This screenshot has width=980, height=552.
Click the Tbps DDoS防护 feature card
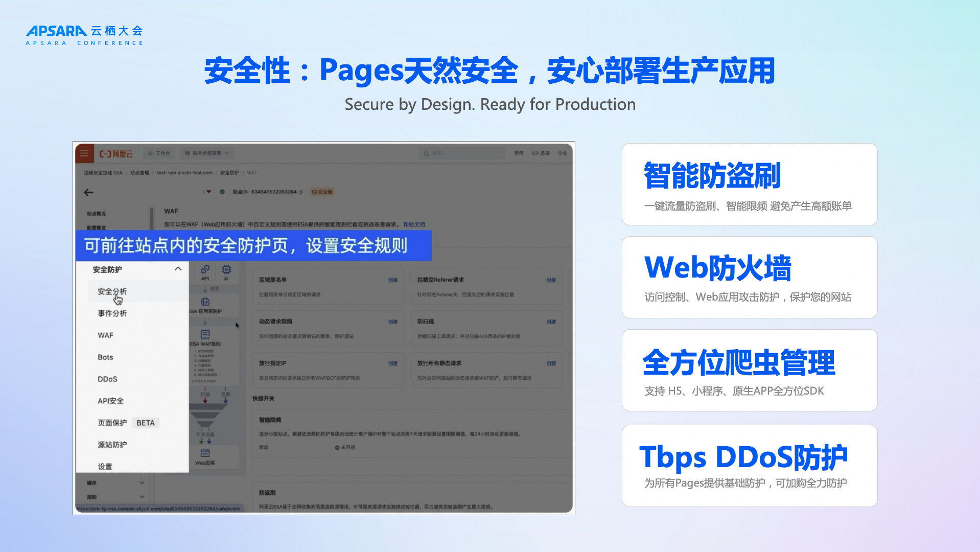(x=750, y=466)
